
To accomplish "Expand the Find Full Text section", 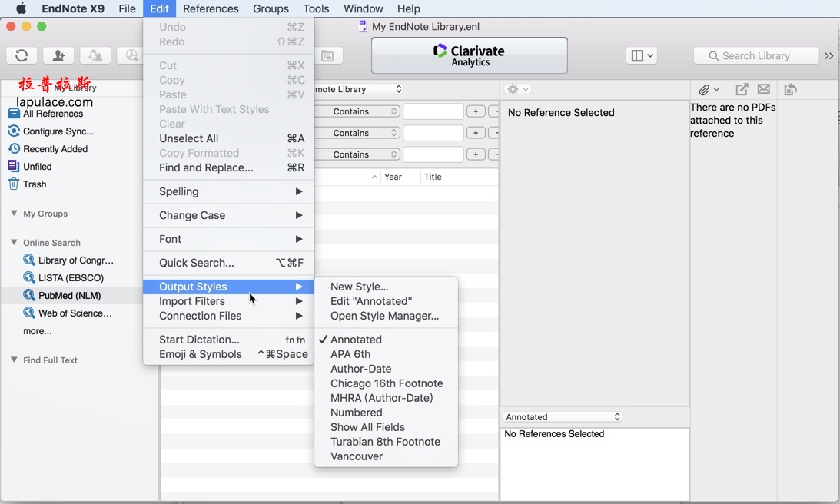I will [14, 360].
